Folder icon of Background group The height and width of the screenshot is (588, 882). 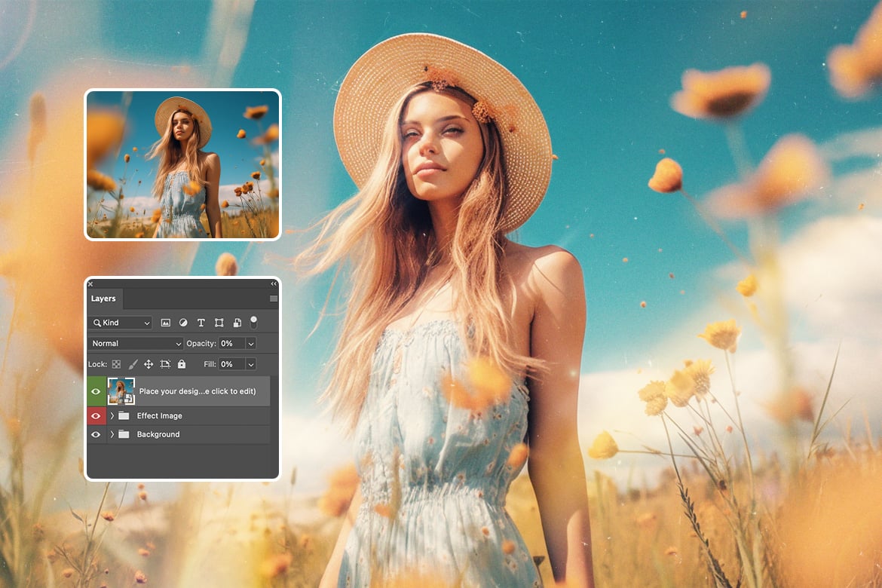124,434
